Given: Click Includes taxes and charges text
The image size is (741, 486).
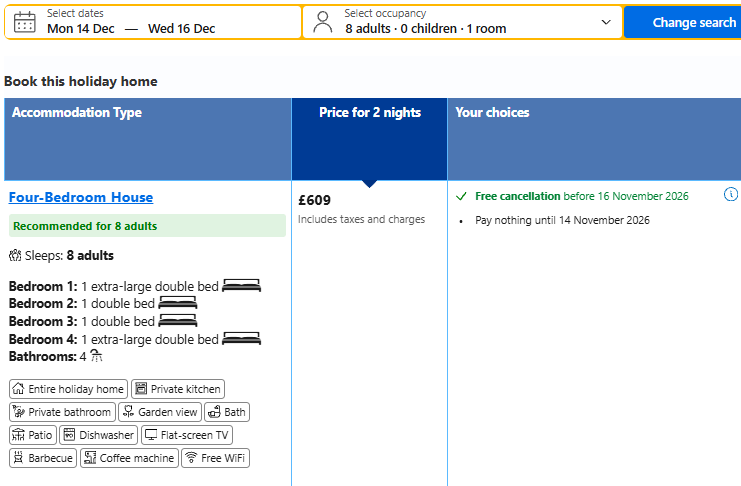Looking at the screenshot, I should pyautogui.click(x=362, y=219).
